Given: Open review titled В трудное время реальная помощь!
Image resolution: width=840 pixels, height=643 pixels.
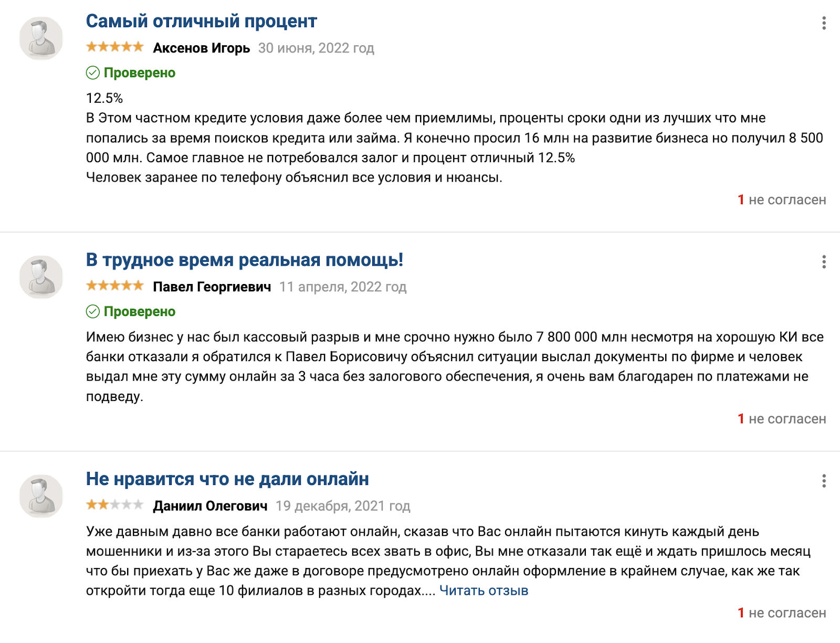Looking at the screenshot, I should (245, 258).
